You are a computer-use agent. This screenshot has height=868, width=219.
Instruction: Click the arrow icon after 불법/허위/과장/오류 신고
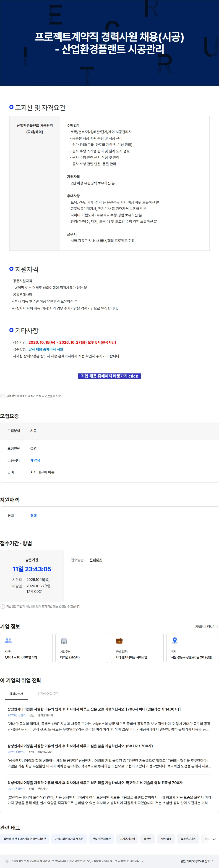(213, 861)
